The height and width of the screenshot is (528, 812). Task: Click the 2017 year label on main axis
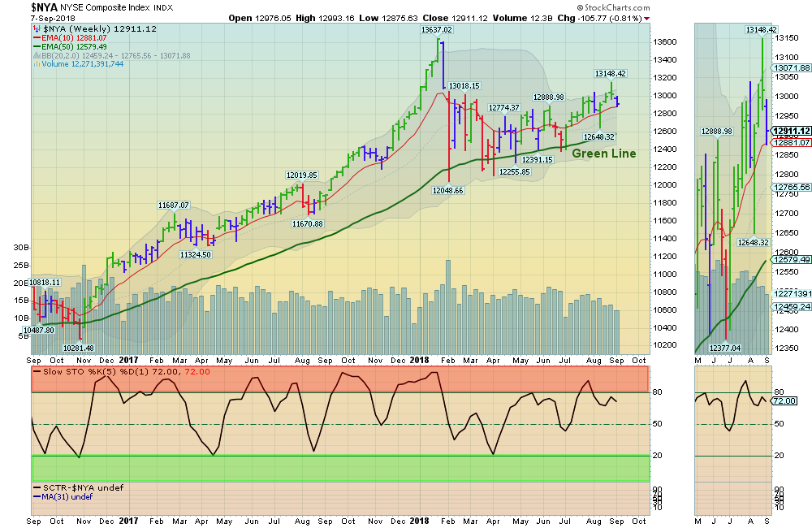(128, 360)
